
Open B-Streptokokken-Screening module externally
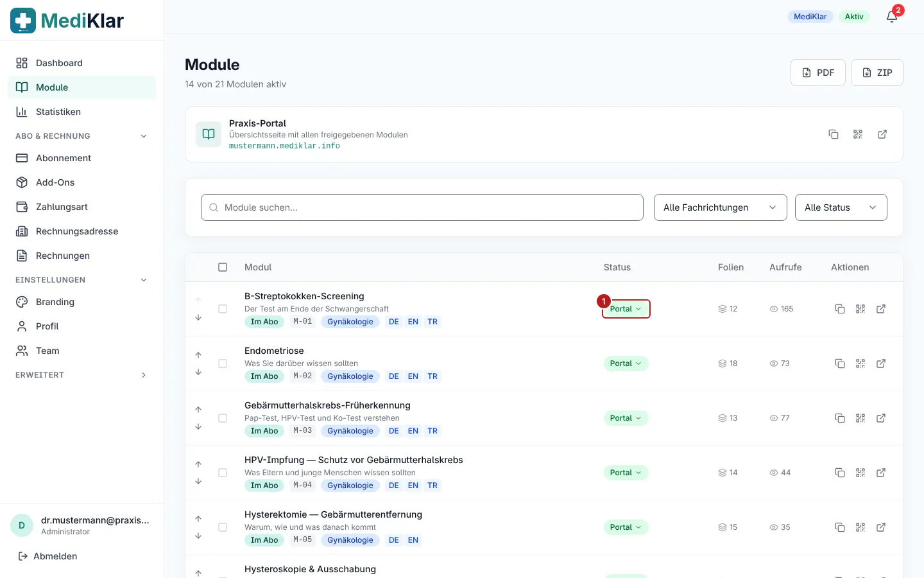(881, 309)
